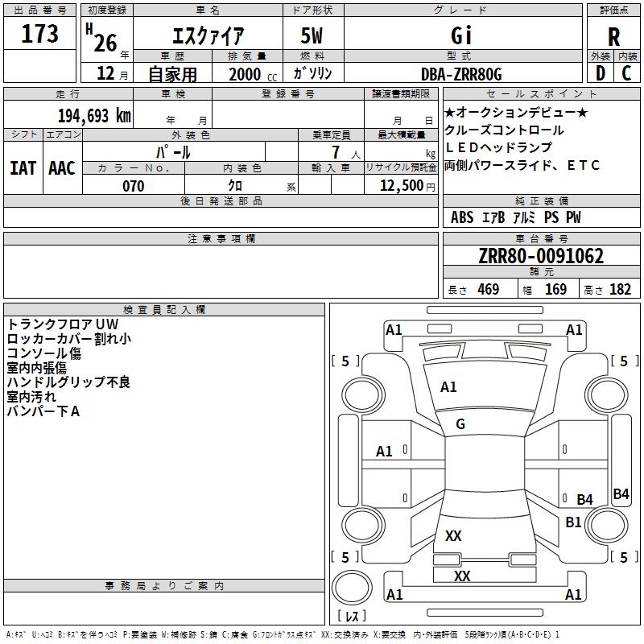
Task: Select the model code DBA-ZRR80G
Action: click(461, 74)
